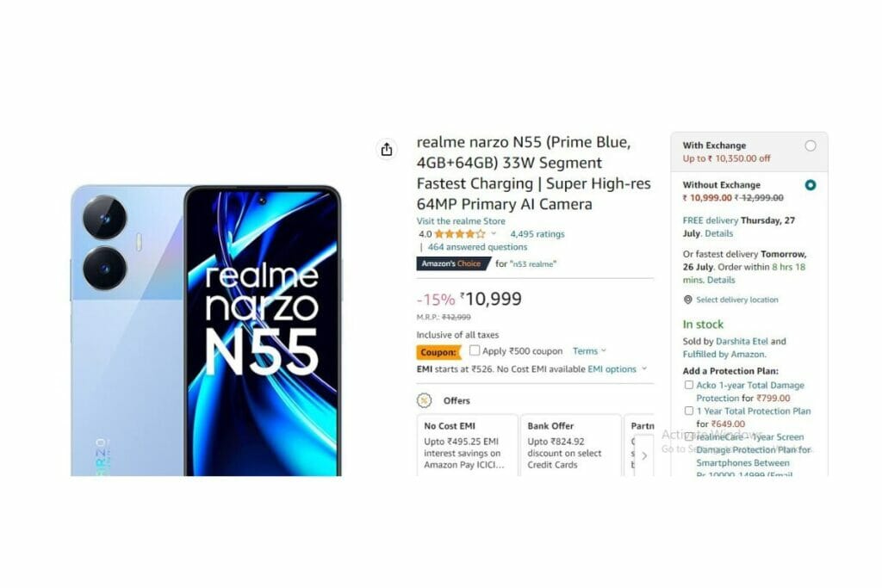The image size is (882, 588).
Task: Click the star rating icons
Action: point(459,234)
